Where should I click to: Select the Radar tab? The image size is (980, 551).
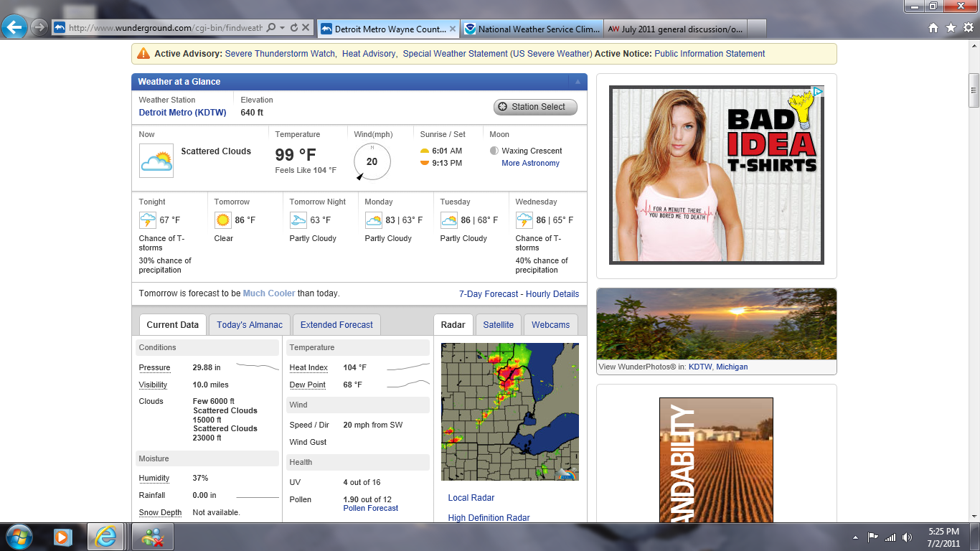pos(453,325)
